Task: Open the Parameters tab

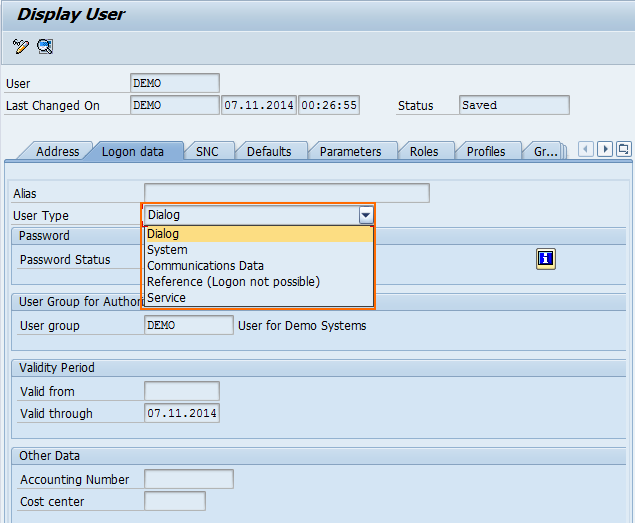Action: coord(350,152)
